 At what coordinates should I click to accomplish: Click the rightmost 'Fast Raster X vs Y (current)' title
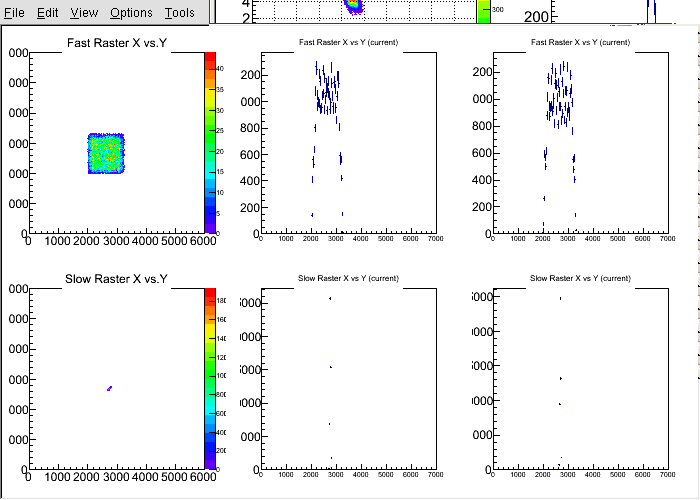580,42
